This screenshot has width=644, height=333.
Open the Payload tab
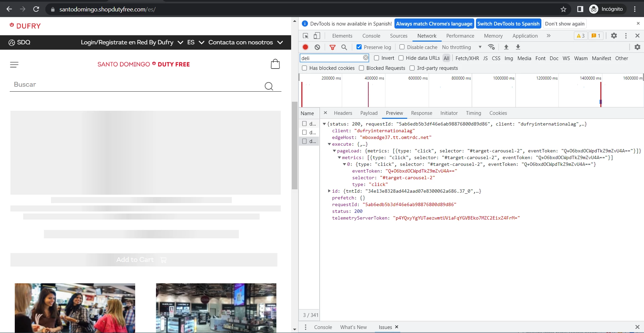[x=369, y=113]
